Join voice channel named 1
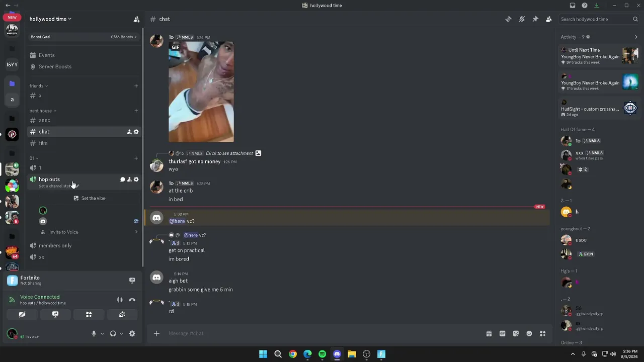 tap(84, 168)
